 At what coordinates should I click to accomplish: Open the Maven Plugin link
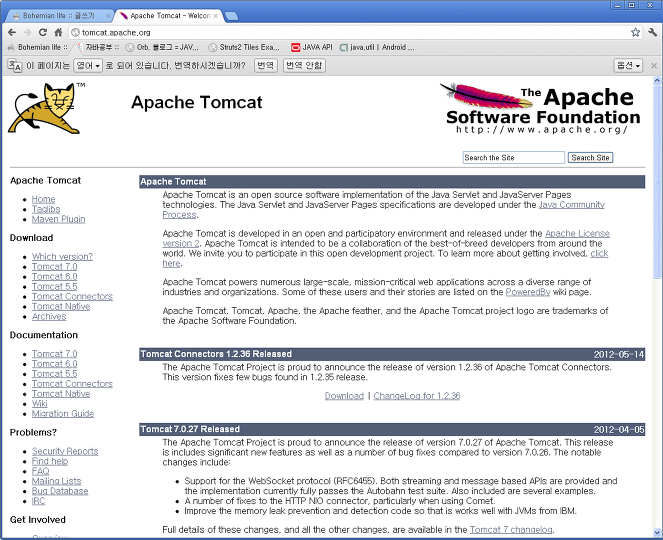click(59, 219)
